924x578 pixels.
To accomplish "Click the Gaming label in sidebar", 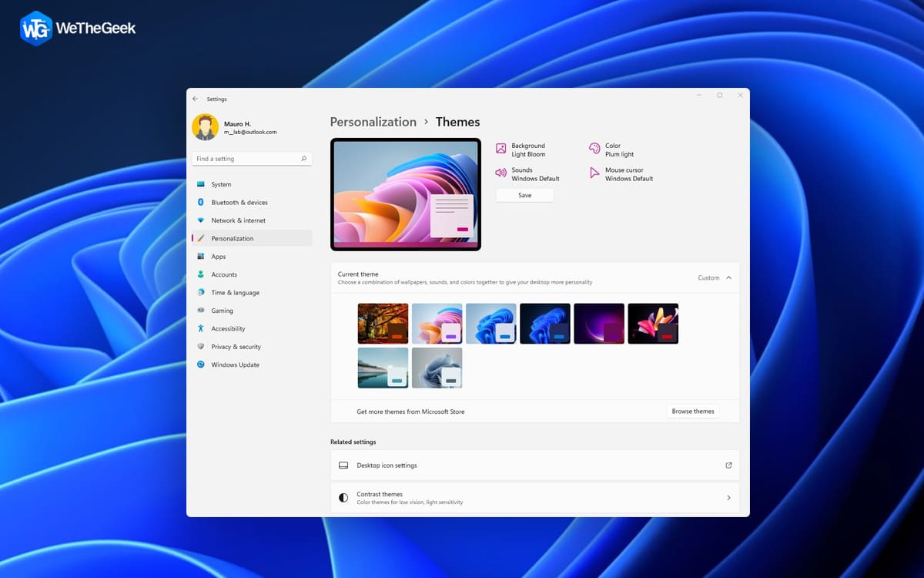I will pyautogui.click(x=223, y=311).
